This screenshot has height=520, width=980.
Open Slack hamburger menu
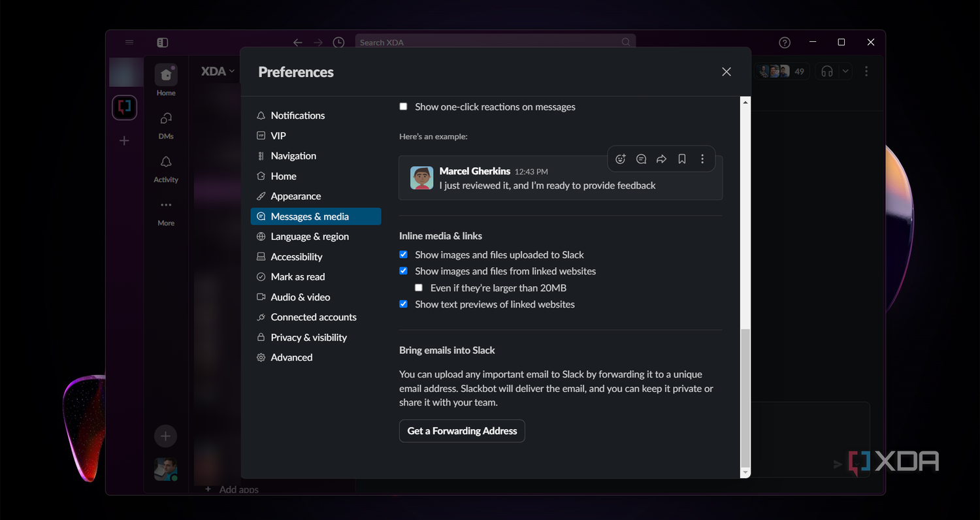click(129, 42)
